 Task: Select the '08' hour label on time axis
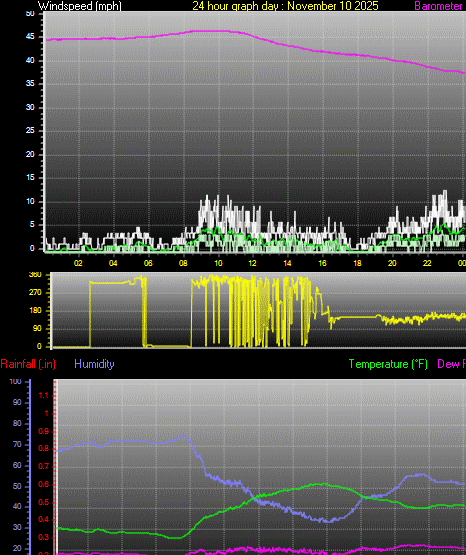point(183,263)
